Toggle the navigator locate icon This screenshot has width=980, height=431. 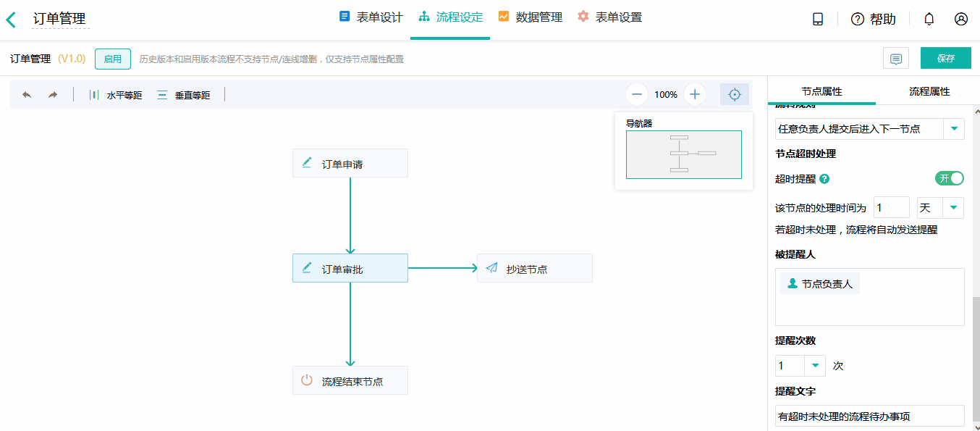point(735,94)
